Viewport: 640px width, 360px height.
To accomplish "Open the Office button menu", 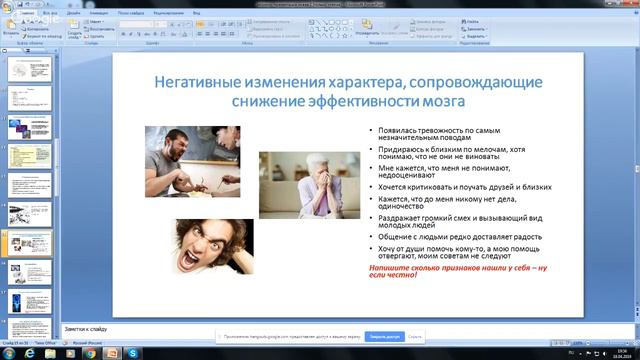I will pos(7,7).
